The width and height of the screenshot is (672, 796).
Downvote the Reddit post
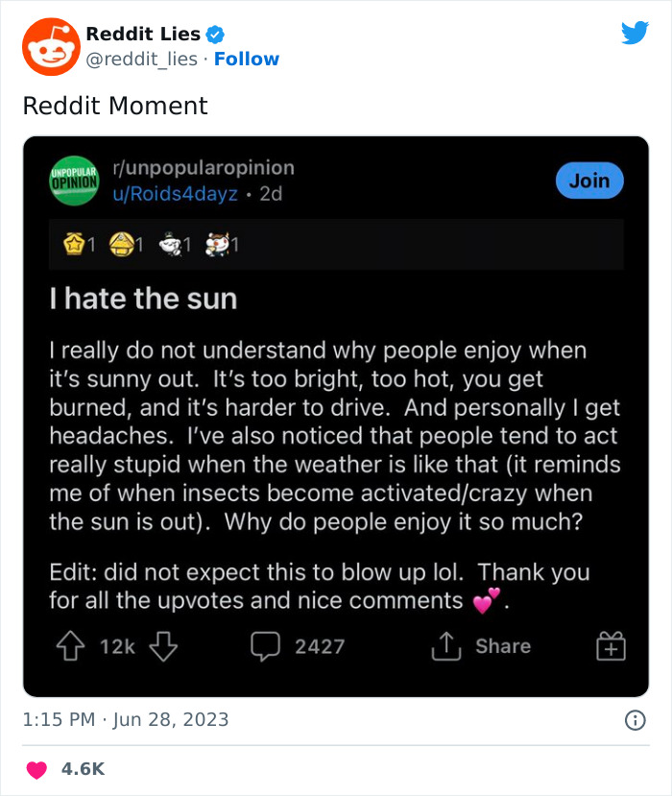163,646
